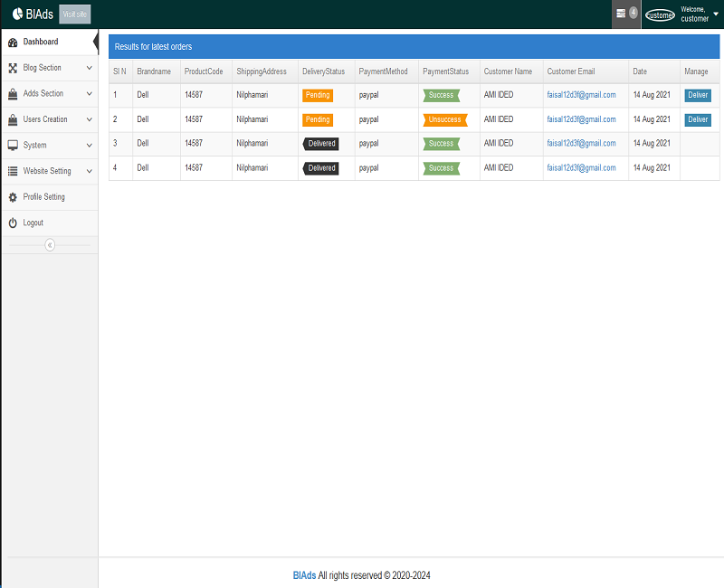Click customer email link in row 3
Screen dimensions: 724x588
(x=581, y=144)
